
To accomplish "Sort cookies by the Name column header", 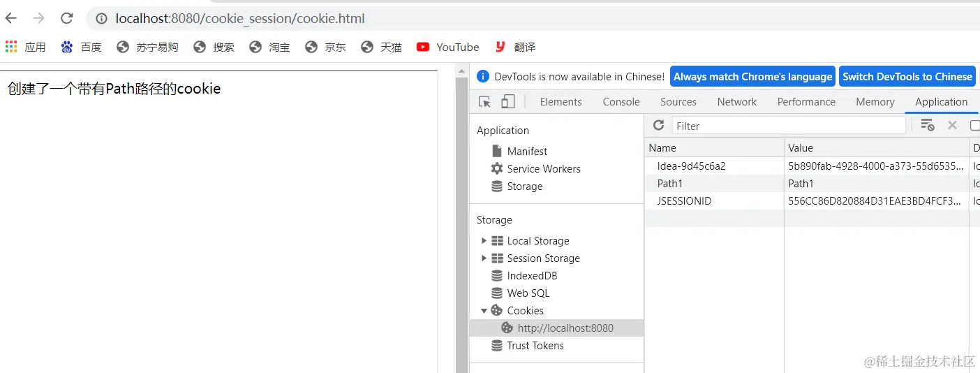I will point(714,147).
